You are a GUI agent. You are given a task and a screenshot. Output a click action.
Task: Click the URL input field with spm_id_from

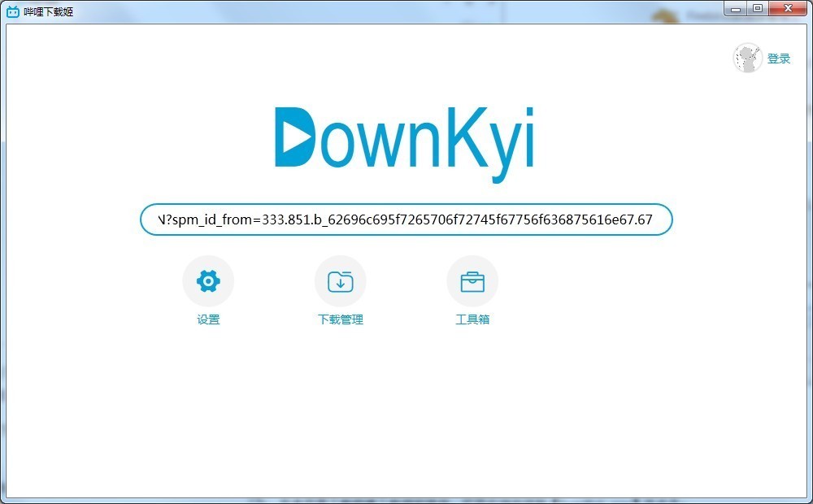click(406, 219)
